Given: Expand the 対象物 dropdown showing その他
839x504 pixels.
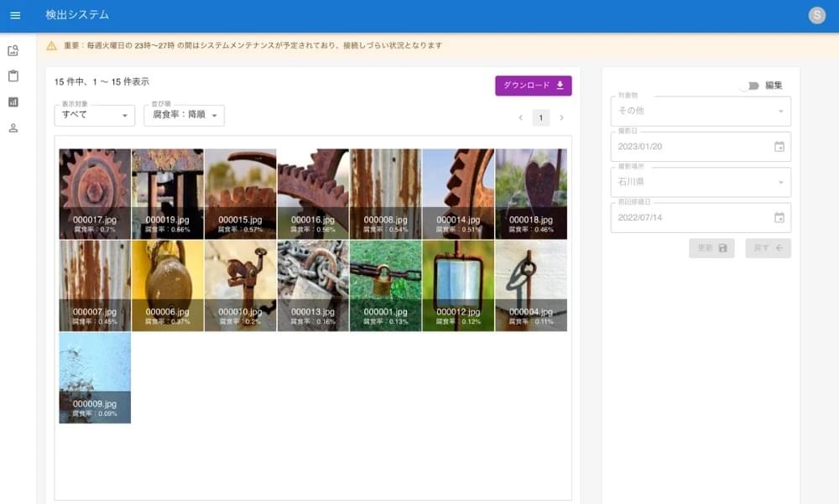Looking at the screenshot, I should coord(701,111).
